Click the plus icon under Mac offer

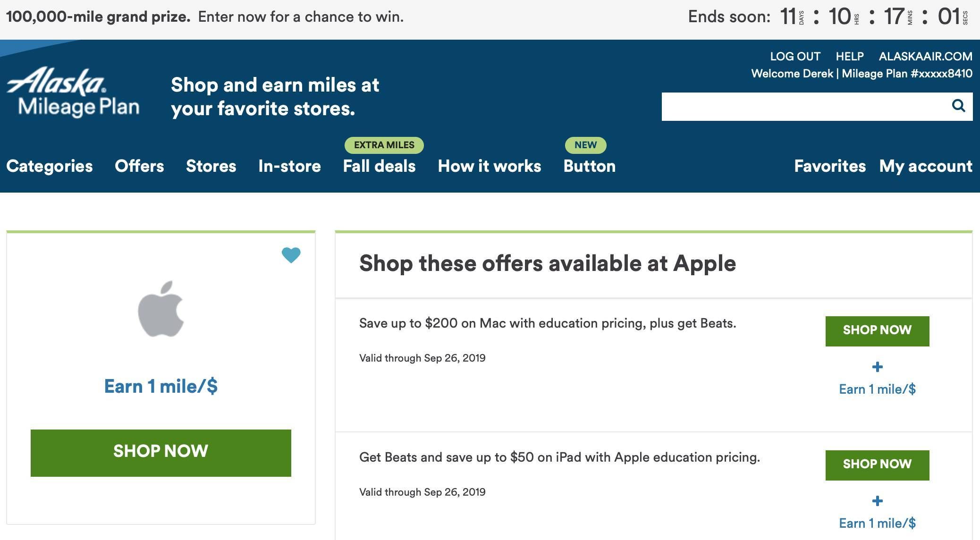point(877,367)
